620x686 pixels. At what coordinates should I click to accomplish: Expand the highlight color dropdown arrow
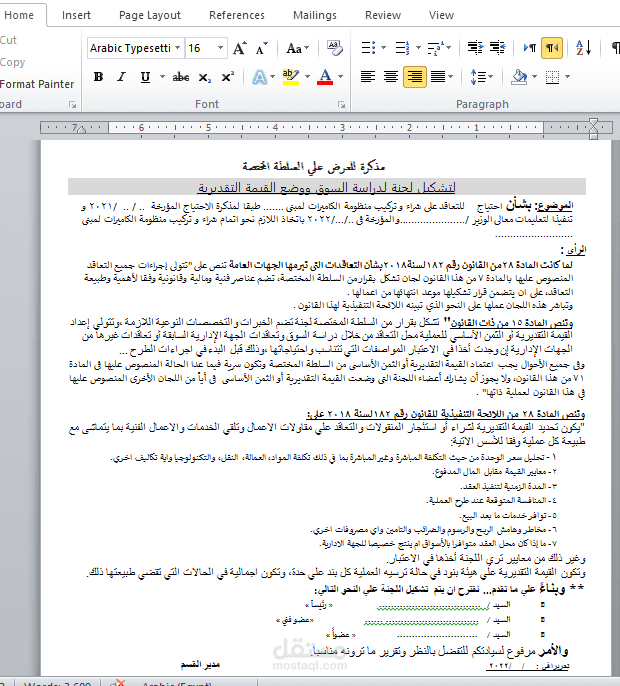(307, 77)
